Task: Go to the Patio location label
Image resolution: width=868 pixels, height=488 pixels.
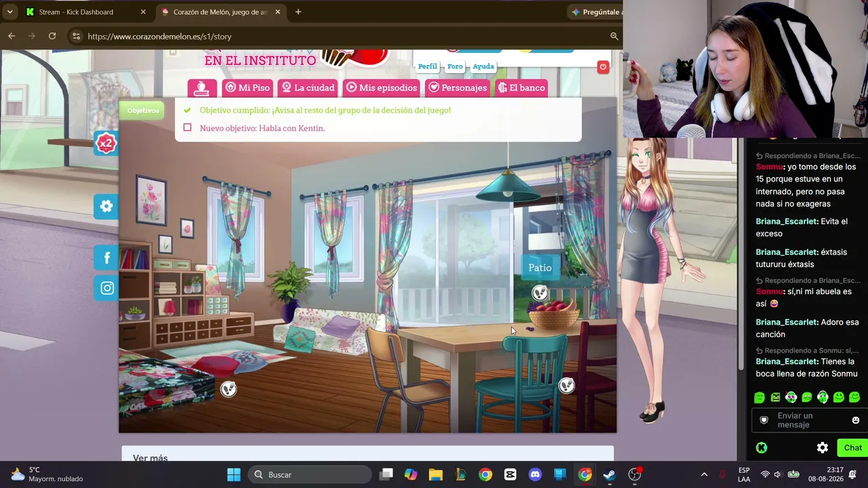Action: tap(540, 268)
